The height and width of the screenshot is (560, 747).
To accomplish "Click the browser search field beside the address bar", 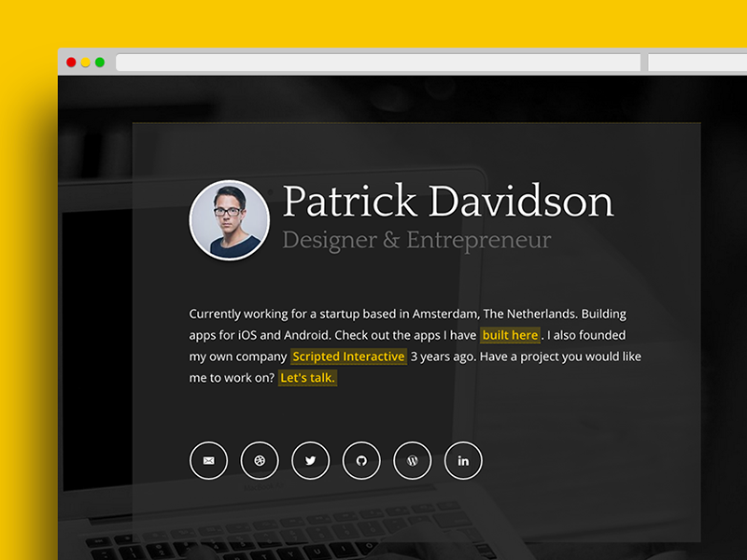I will (698, 63).
